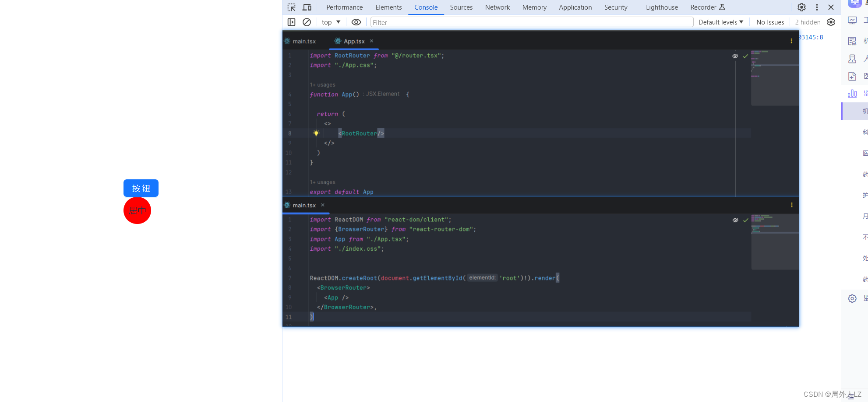Click the red 居中 circle
This screenshot has height=402, width=868.
click(137, 210)
